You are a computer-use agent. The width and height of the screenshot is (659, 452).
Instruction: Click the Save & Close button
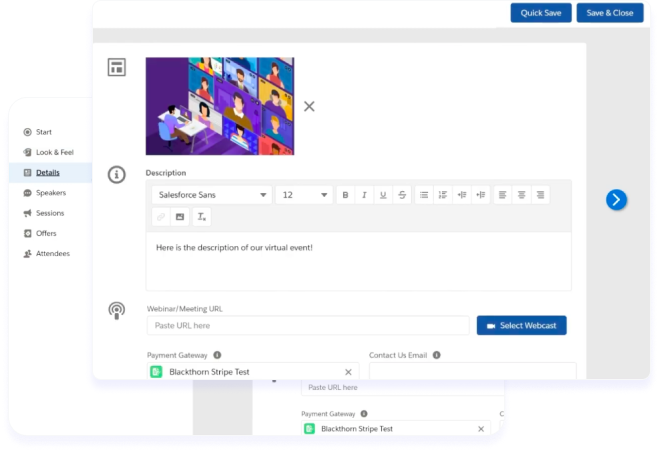click(x=609, y=13)
